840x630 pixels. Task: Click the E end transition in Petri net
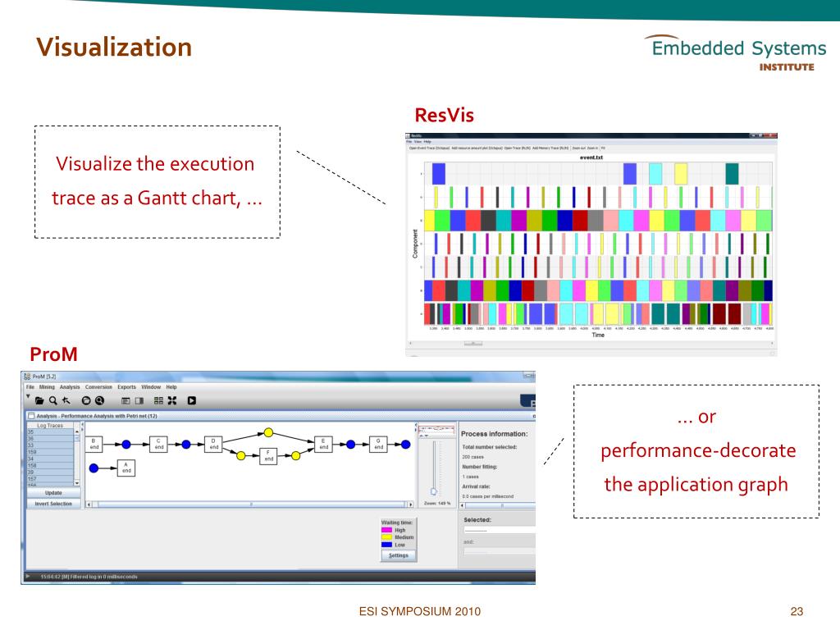323,444
